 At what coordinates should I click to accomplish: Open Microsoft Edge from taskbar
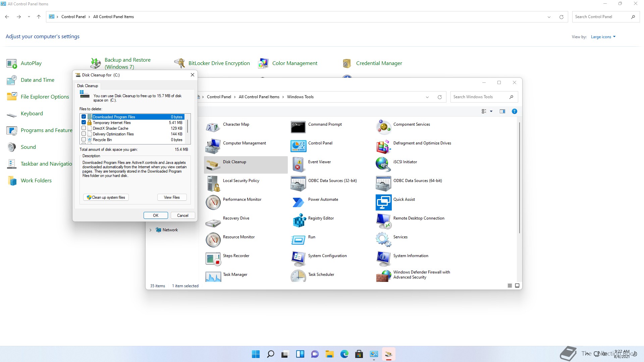(x=344, y=354)
